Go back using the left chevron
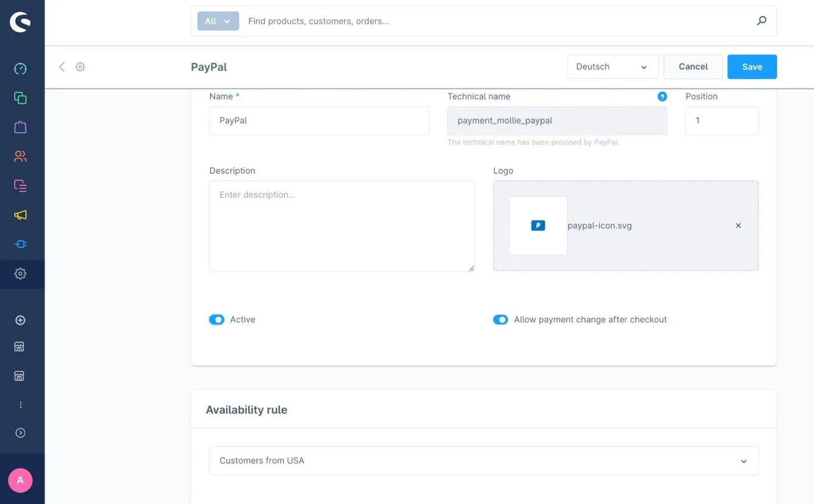Screen dimensions: 814x504 [x=62, y=67]
